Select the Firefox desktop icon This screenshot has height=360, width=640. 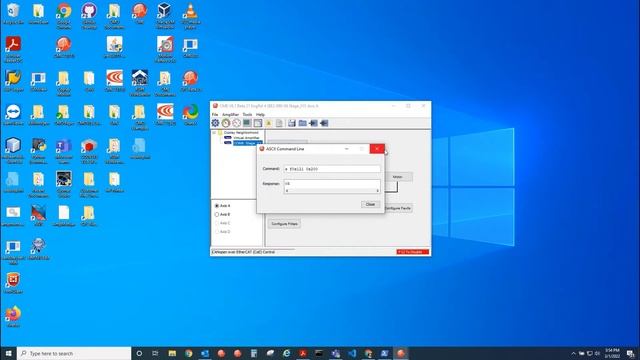pyautogui.click(x=13, y=317)
